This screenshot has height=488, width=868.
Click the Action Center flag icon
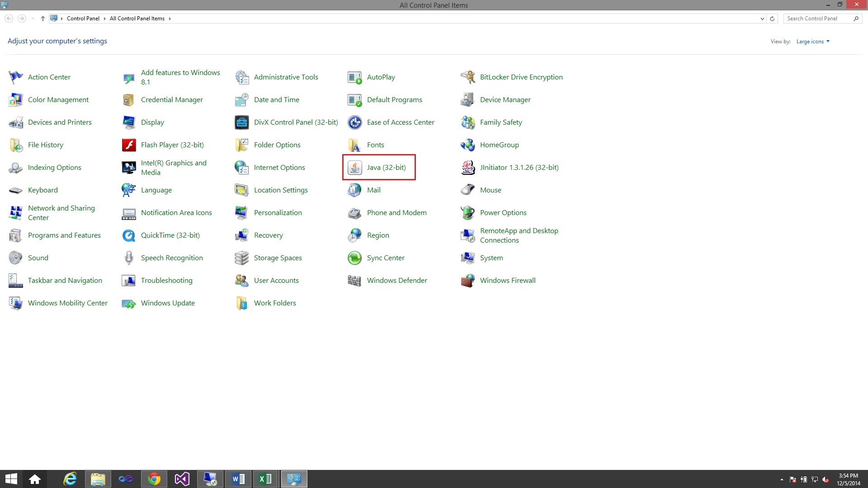(15, 77)
